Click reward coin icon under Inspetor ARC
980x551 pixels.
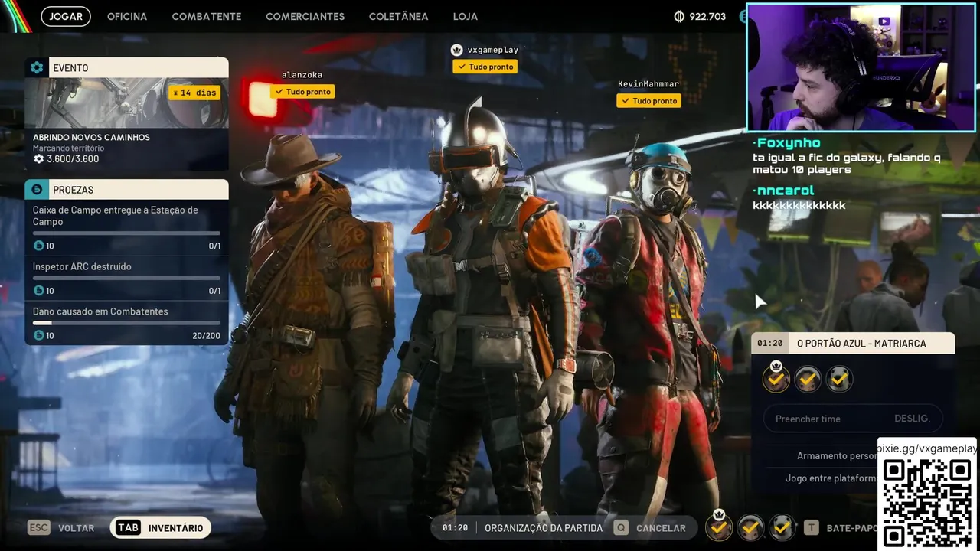coord(39,291)
